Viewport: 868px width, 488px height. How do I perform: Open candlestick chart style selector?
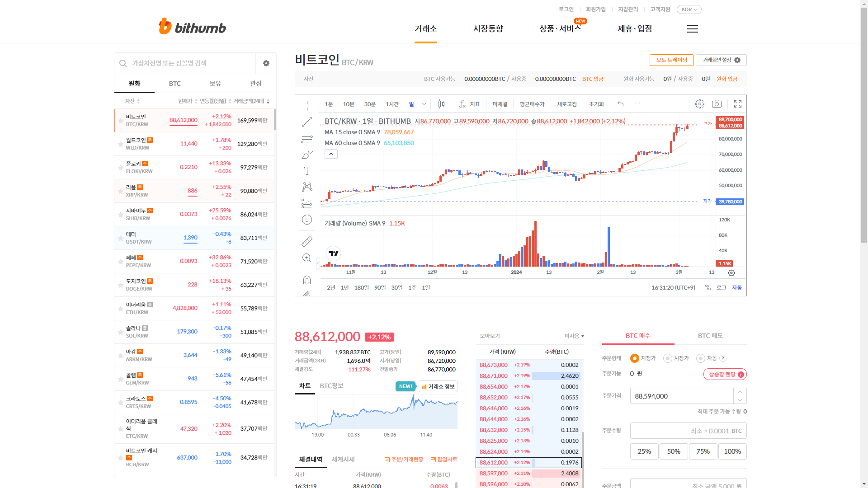tap(441, 104)
